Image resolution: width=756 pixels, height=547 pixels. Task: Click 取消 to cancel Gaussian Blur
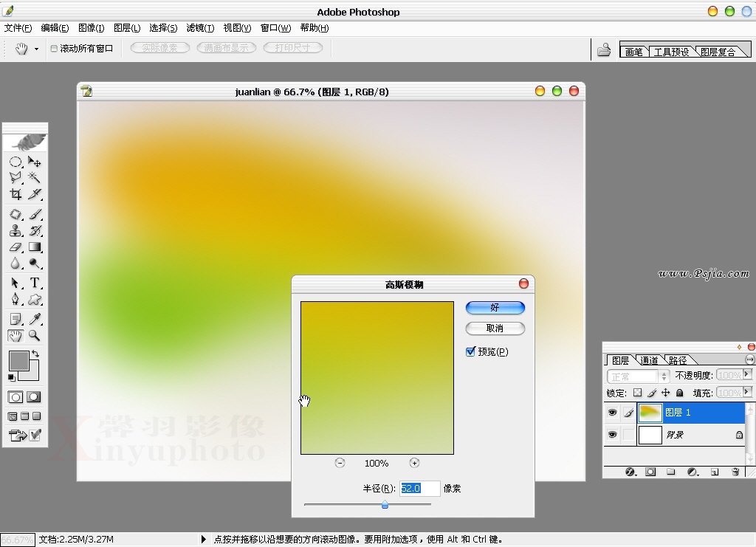click(x=495, y=328)
